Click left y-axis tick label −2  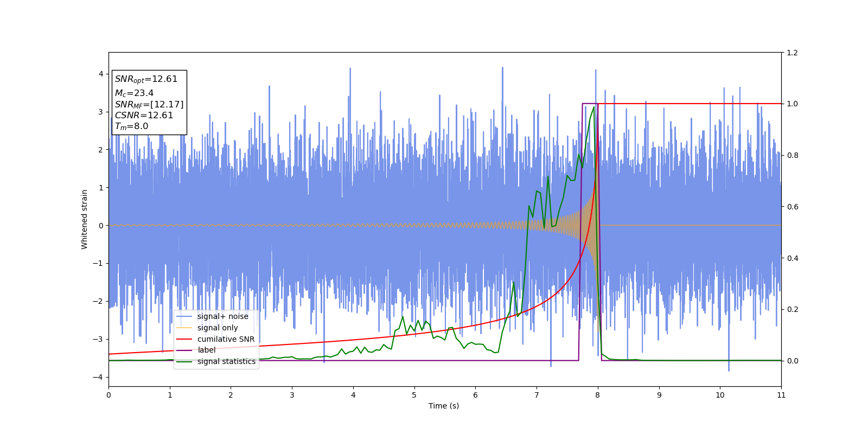[x=98, y=301]
